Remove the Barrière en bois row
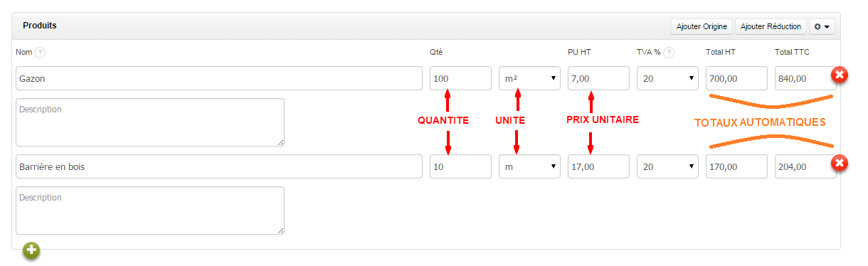The image size is (868, 266). 840,164
